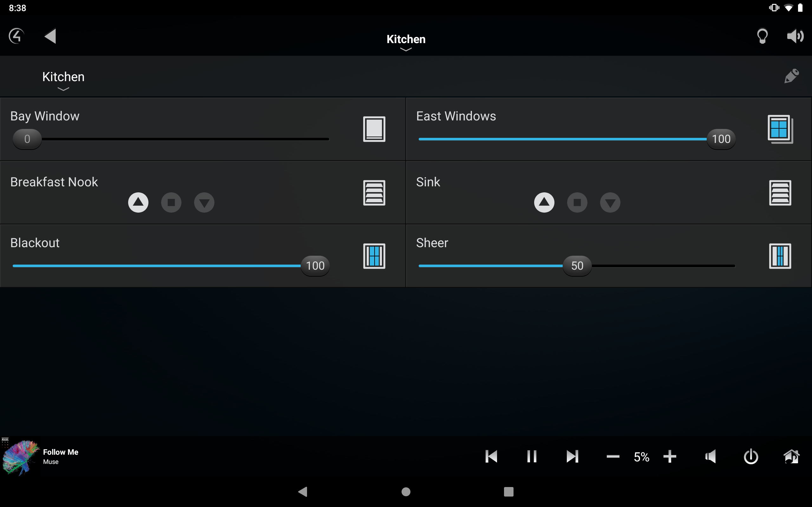The image size is (812, 507).
Task: Click the Bay Window shade icon
Action: 374,129
